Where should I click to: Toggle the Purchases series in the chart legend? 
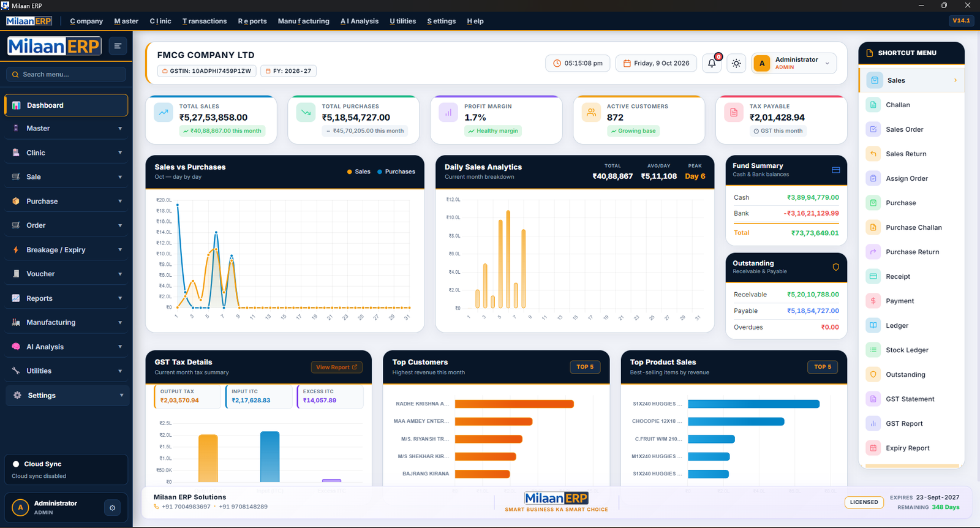[x=396, y=172]
